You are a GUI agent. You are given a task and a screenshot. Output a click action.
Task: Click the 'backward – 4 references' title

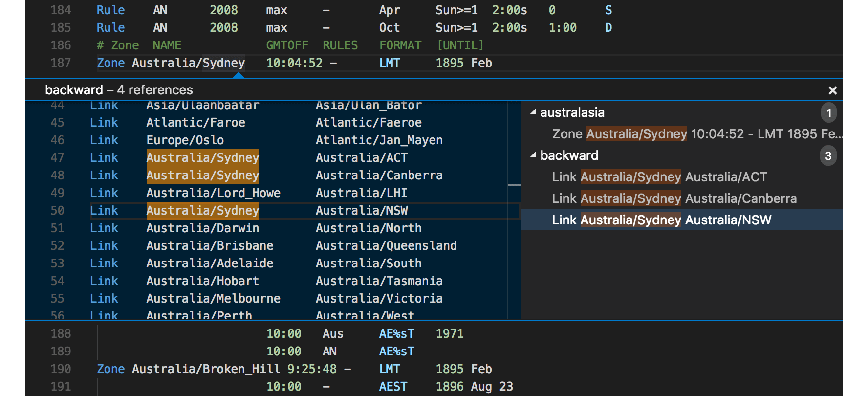pyautogui.click(x=119, y=90)
